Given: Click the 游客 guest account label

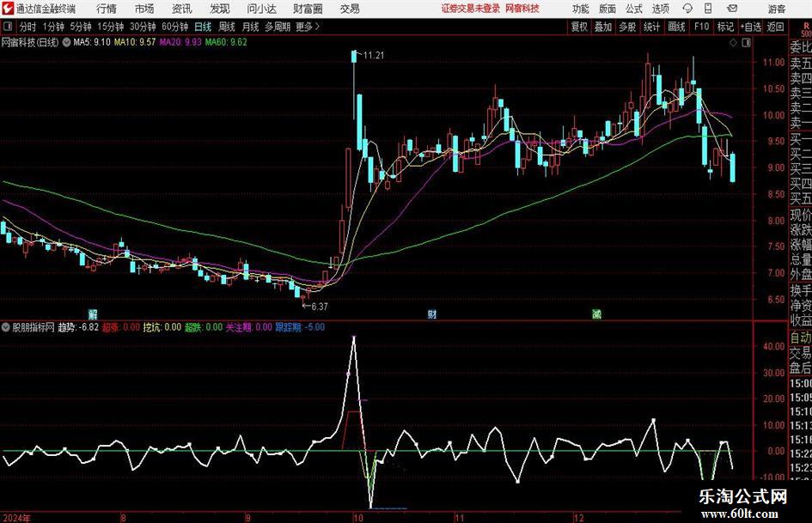Looking at the screenshot, I should (777, 9).
